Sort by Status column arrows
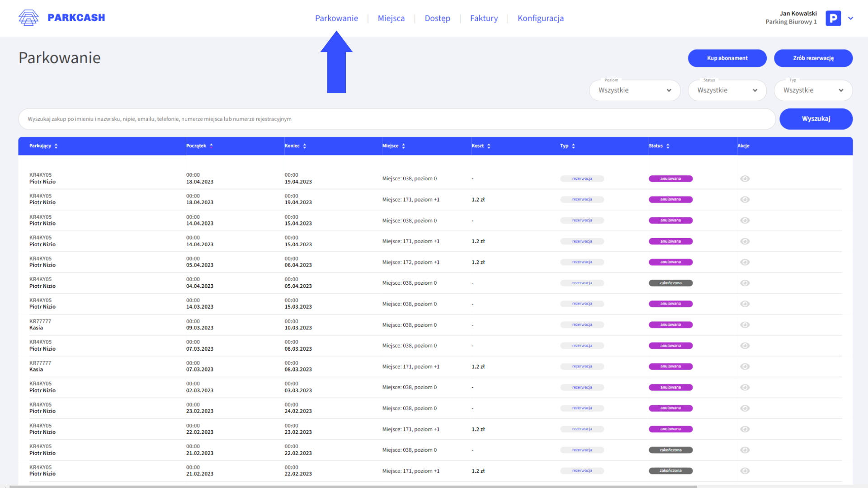 [668, 146]
